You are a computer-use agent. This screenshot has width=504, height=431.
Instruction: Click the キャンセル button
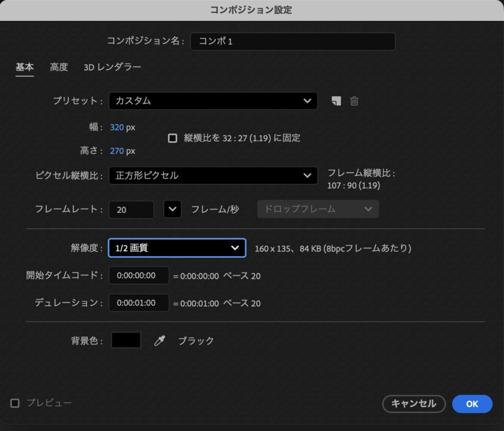pos(414,404)
